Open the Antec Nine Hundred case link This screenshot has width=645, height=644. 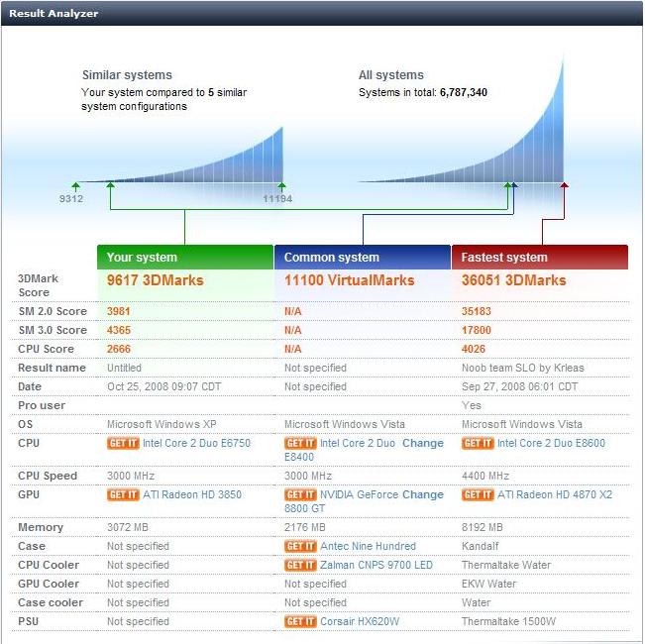pyautogui.click(x=369, y=546)
